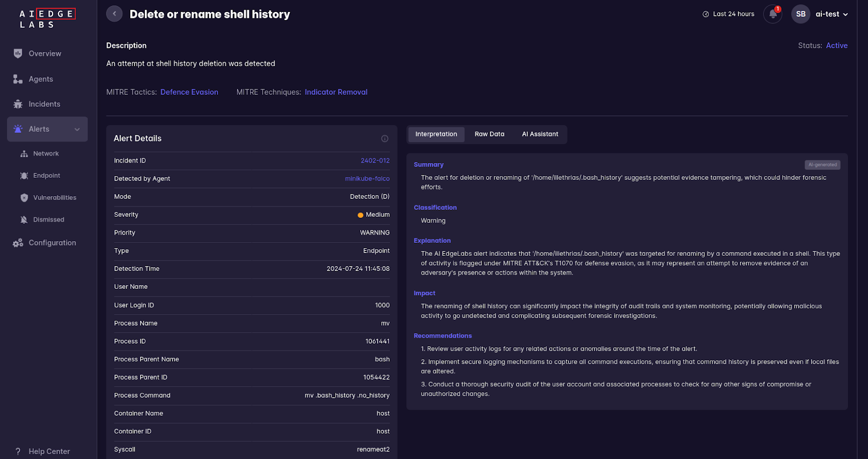
Task: Open the minikube-falco agent link
Action: [x=367, y=179]
